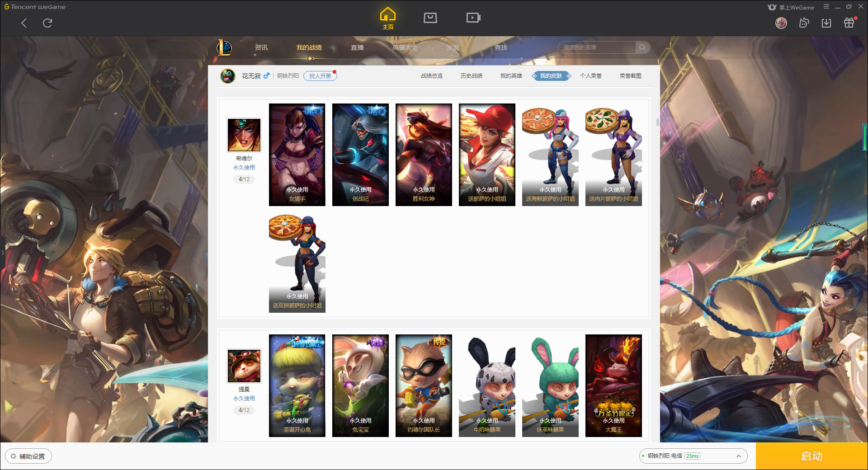
Task: Open the user avatar in top right
Action: tap(781, 23)
